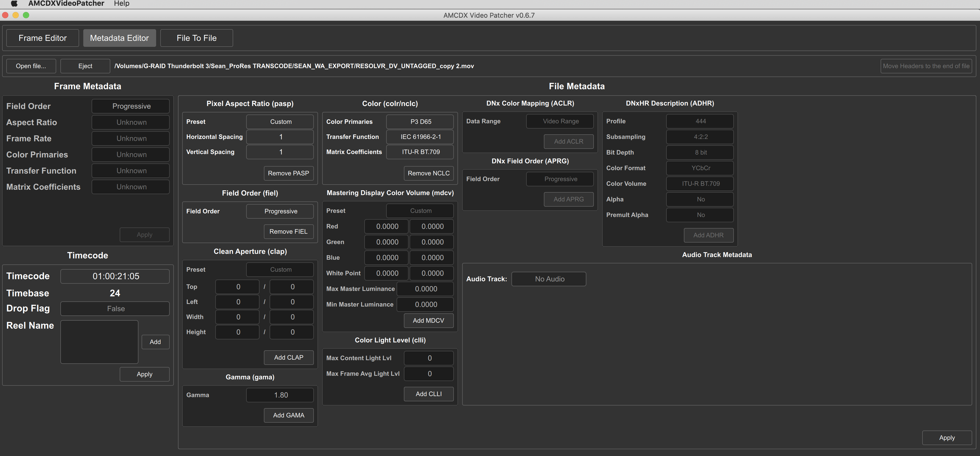Screen dimensions: 980x456
Task: Open colr Matrix Coefficients dropdown showing ITU-R BT.709
Action: click(420, 152)
